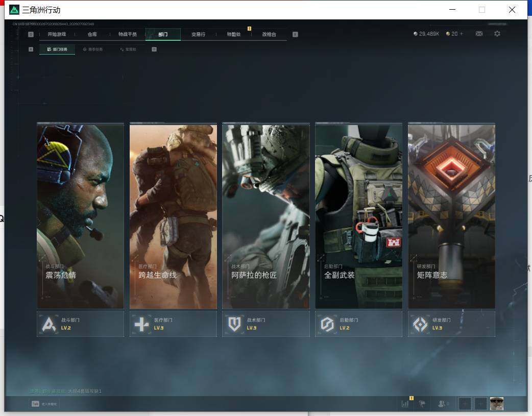Click the 战斗部门 LV.2 department button
The image size is (532, 416).
point(80,324)
